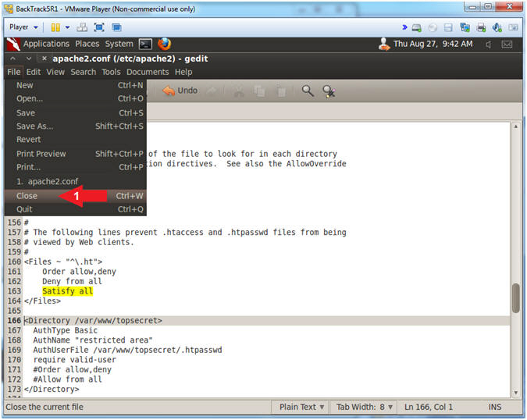Click the user switcher icon in panel
The width and height of the screenshot is (527, 420).
[x=384, y=44]
